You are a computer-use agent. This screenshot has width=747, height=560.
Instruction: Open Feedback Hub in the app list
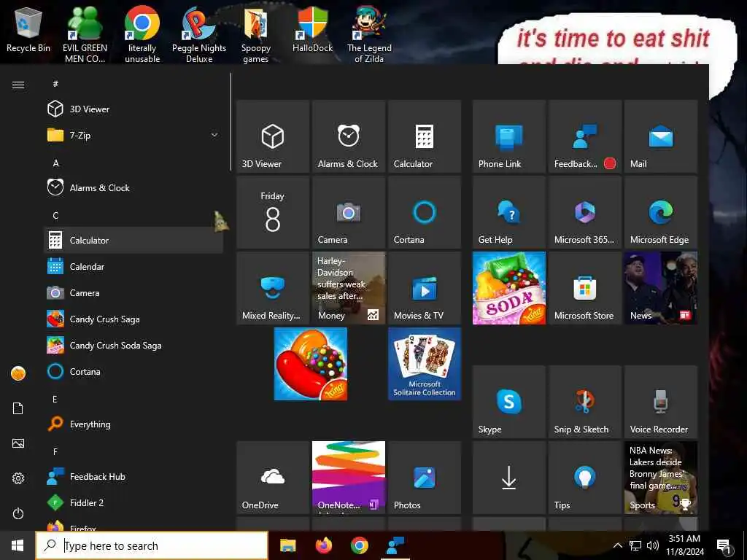(133, 476)
